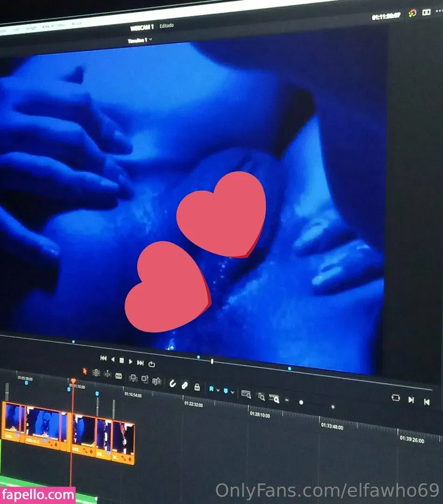Jump to the first frame button

[x=103, y=358]
